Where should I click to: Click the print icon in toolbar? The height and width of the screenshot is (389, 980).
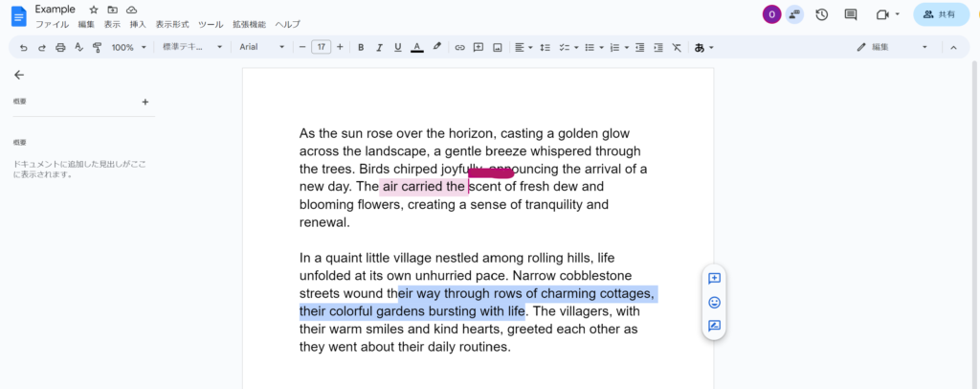(60, 47)
